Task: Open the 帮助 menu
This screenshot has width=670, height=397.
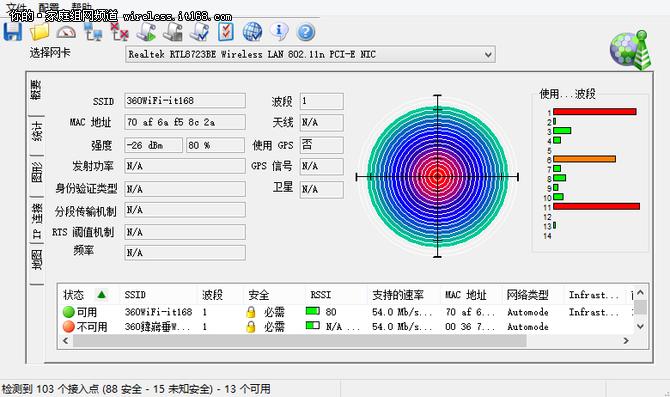Action: [x=81, y=6]
